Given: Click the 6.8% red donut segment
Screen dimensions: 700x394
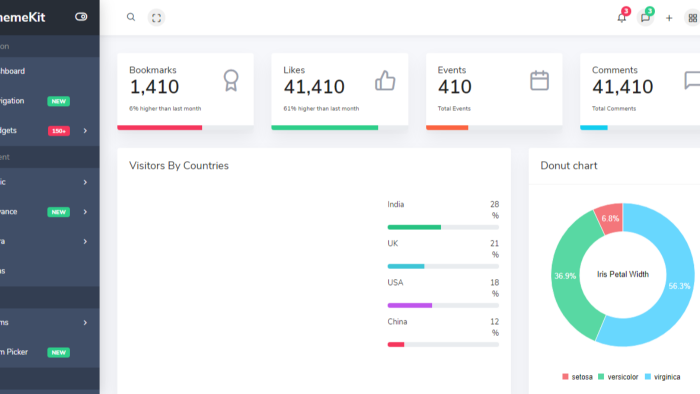Looking at the screenshot, I should 610,218.
